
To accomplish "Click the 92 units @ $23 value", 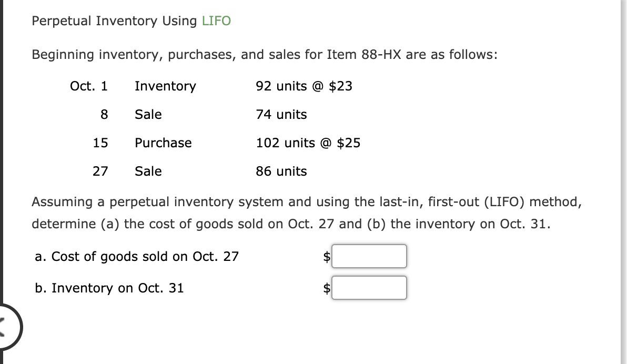I will click(304, 86).
